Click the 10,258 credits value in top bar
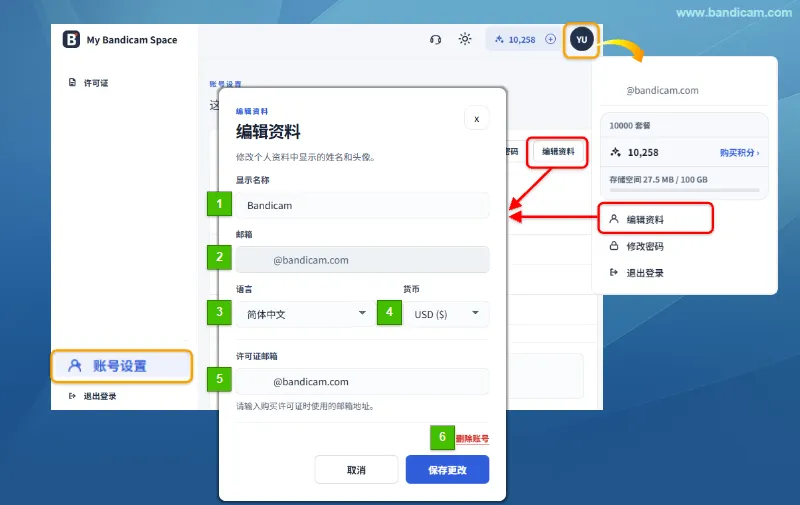 click(522, 39)
